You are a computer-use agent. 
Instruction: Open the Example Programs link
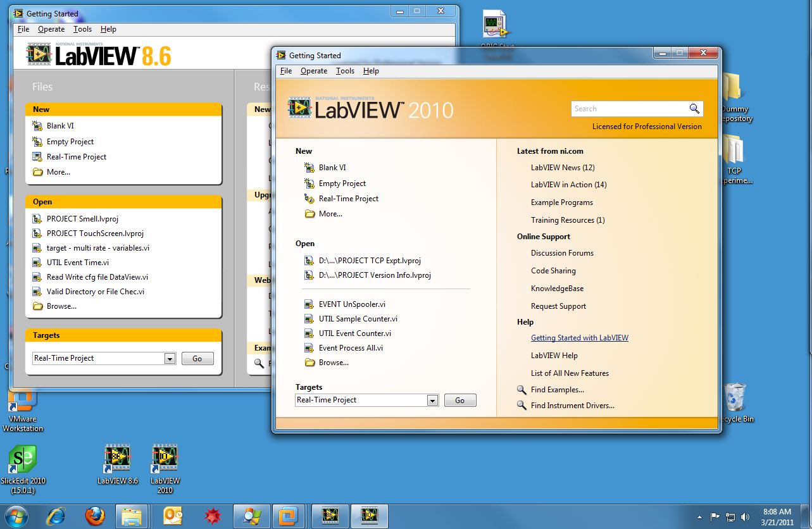(562, 202)
